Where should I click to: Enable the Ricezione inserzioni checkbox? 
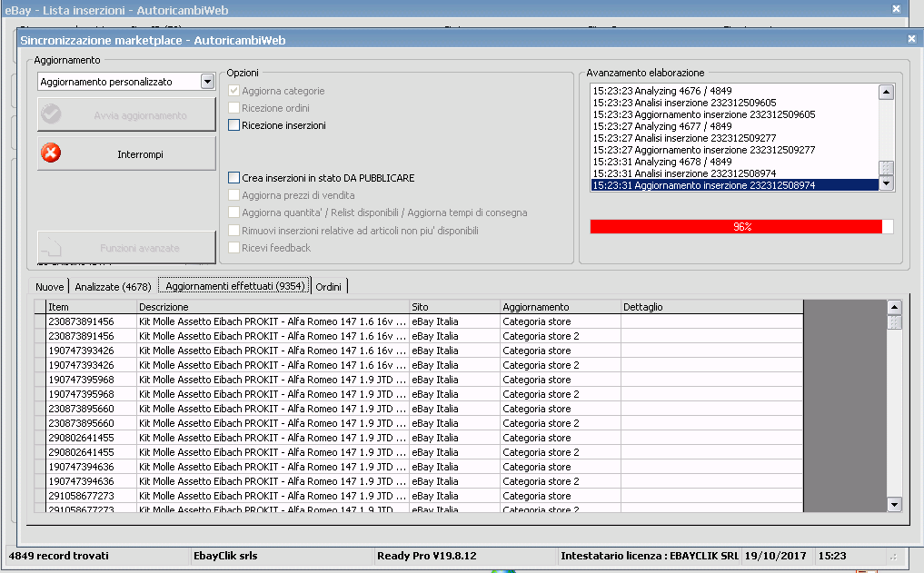pos(234,125)
